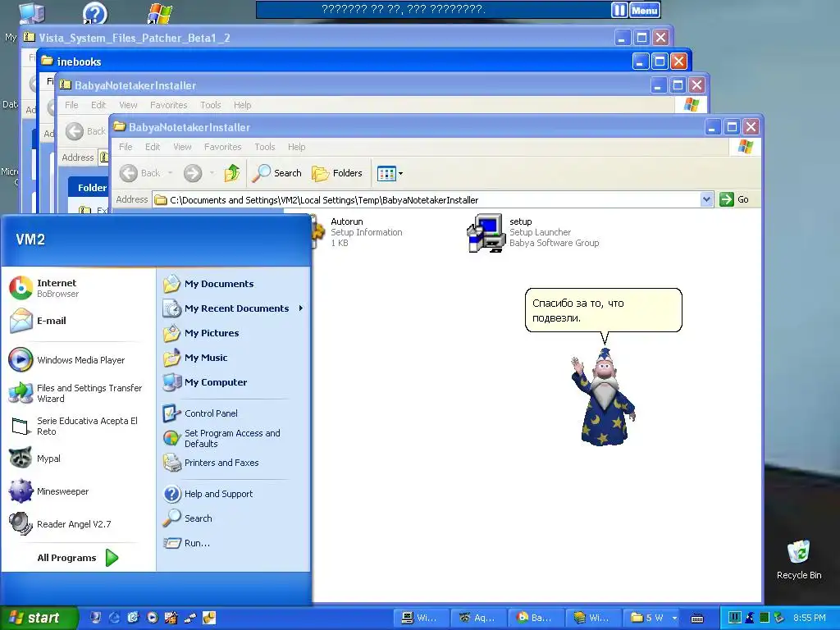840x630 pixels.
Task: Launch Reader Angel V2.7
Action: [x=80, y=524]
